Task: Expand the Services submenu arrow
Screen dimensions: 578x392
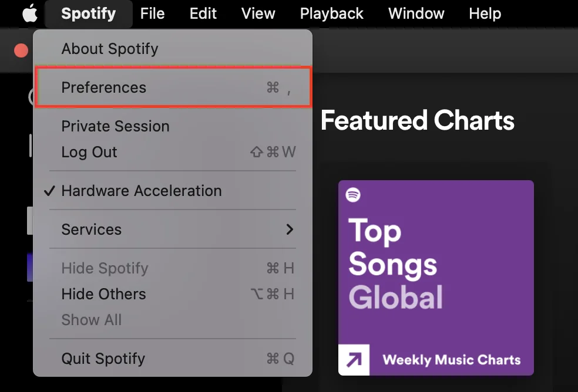Action: point(290,229)
